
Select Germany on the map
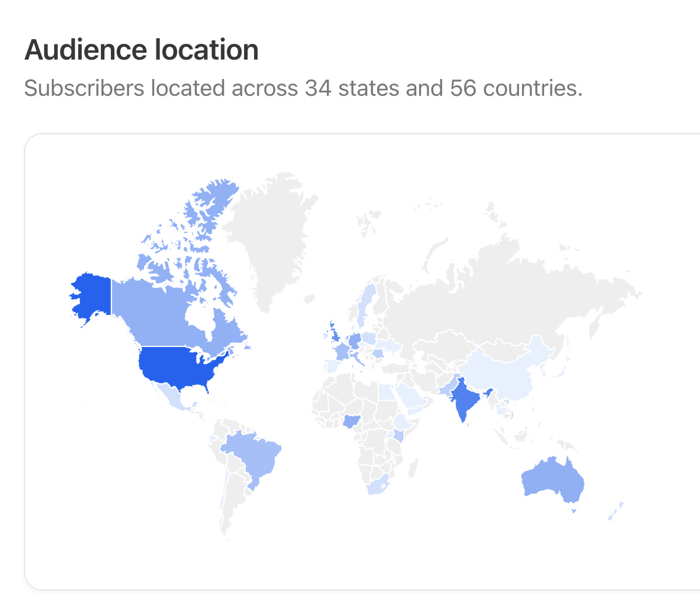pyautogui.click(x=355, y=341)
